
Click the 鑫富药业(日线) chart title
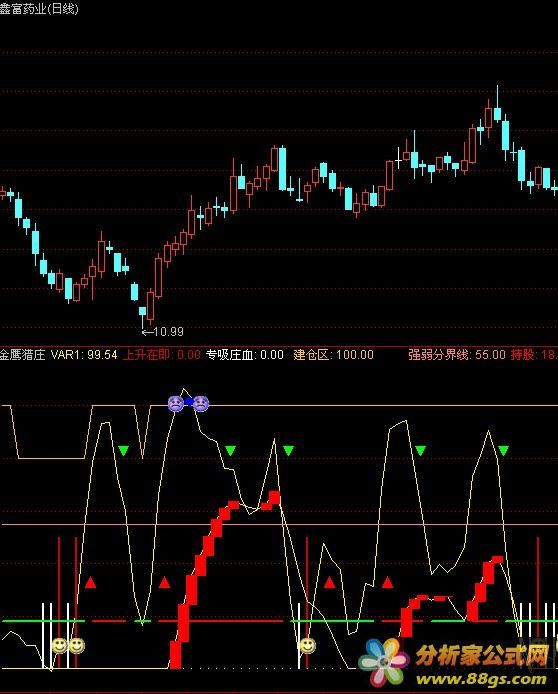pyautogui.click(x=39, y=8)
